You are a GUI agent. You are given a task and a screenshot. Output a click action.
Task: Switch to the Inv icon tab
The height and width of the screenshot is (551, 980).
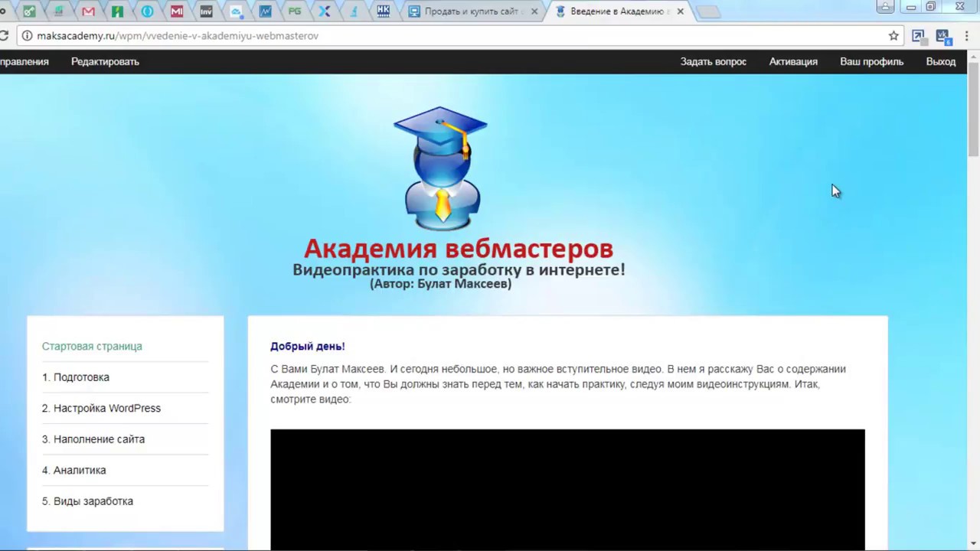click(206, 11)
